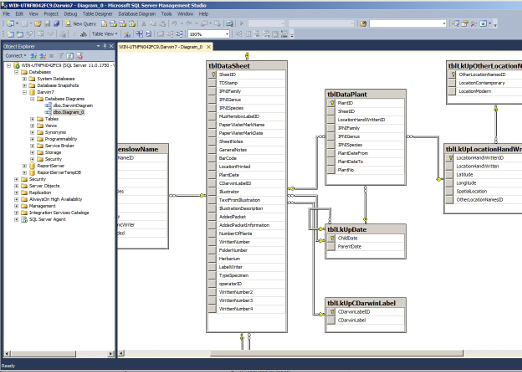Click the Redo arrow icon
Viewport: 522px width, 372px height.
point(189,24)
